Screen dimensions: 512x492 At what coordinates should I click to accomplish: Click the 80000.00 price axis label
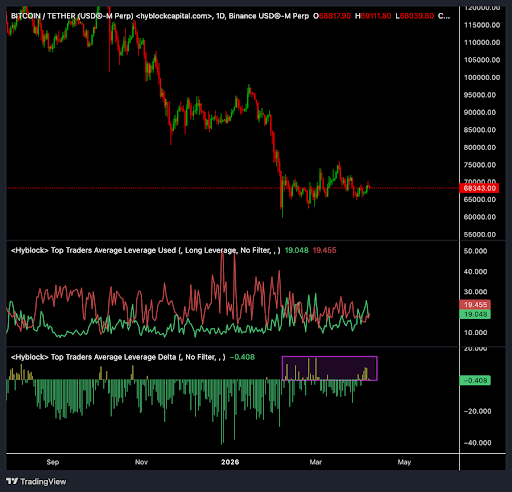(480, 147)
